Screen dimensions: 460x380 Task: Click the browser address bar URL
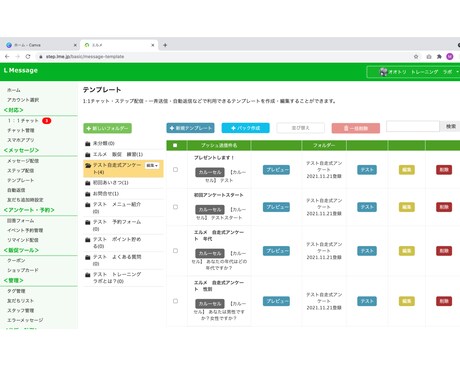85,57
